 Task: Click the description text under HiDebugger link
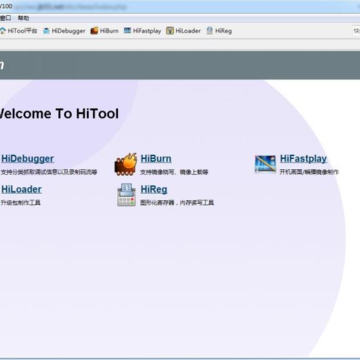click(49, 172)
